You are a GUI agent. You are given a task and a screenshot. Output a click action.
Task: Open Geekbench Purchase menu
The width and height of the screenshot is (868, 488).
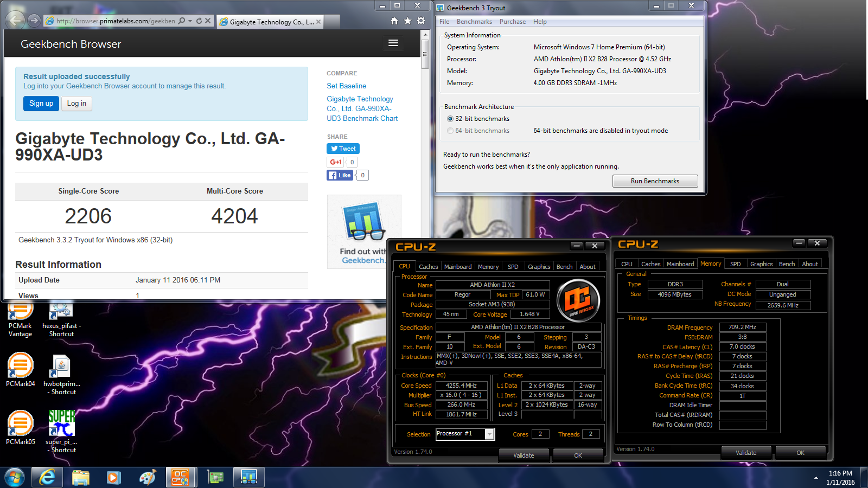(513, 22)
